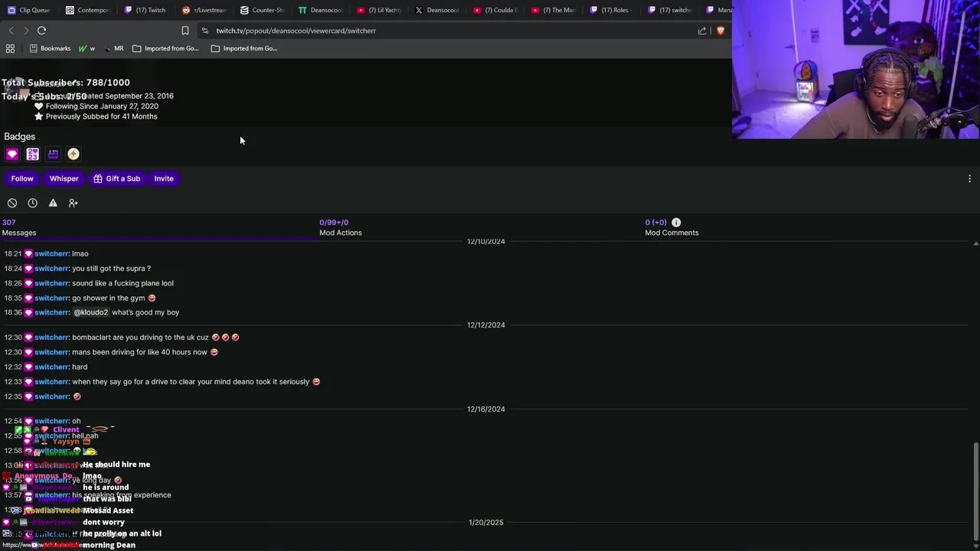Viewport: 980px width, 551px height.
Task: Click the streamer webcam overlay
Action: pos(856,70)
